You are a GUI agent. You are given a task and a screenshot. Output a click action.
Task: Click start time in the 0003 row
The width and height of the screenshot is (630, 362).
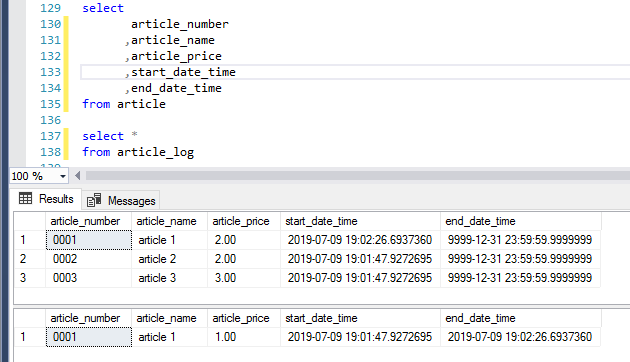click(360, 278)
